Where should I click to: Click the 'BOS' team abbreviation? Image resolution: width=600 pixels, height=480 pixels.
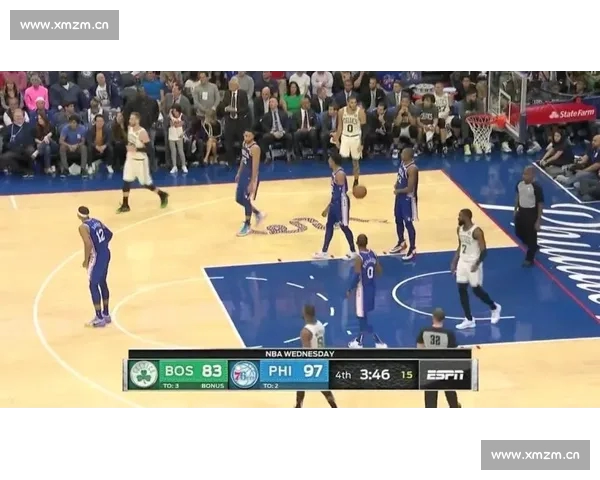click(179, 371)
